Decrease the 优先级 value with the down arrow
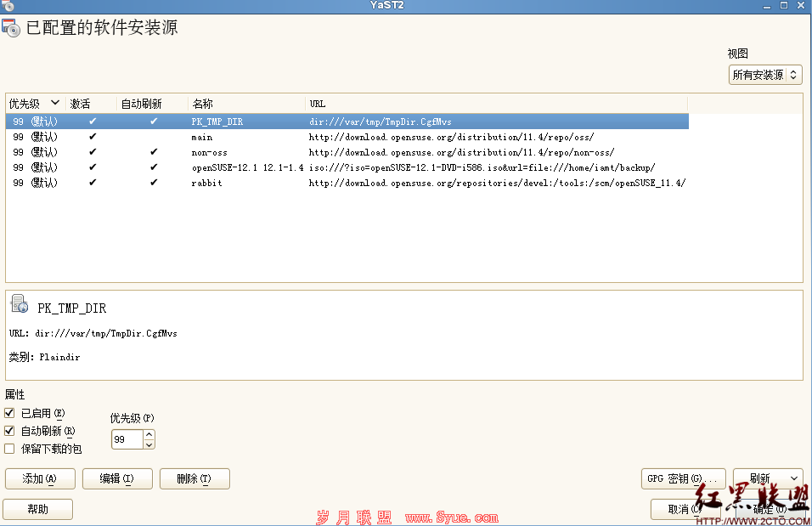 click(149, 444)
